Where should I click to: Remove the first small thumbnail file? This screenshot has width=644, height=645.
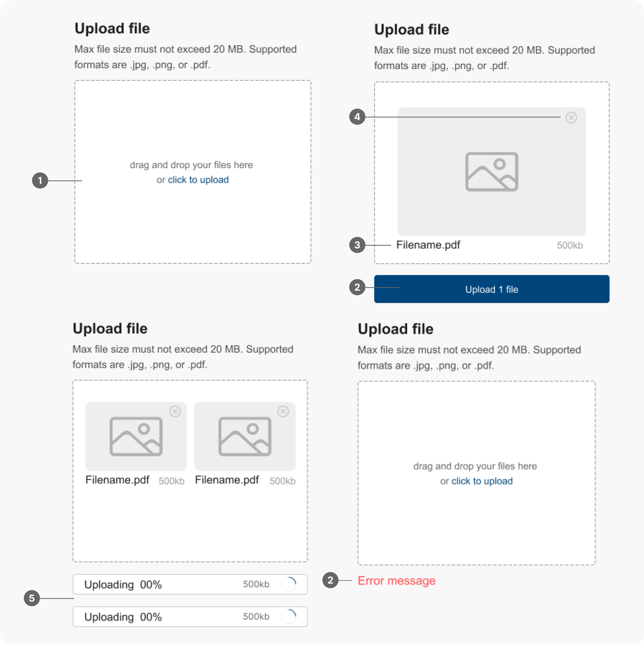tap(175, 411)
